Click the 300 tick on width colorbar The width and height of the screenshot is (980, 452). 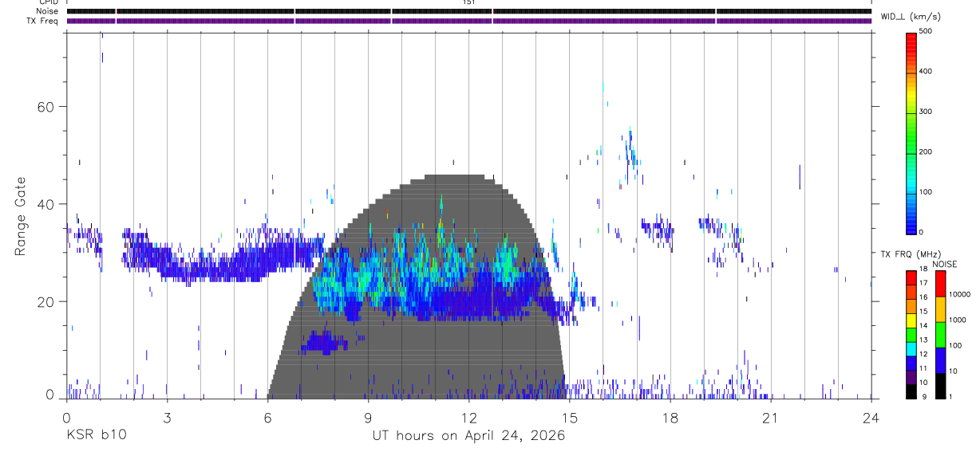pyautogui.click(x=927, y=112)
